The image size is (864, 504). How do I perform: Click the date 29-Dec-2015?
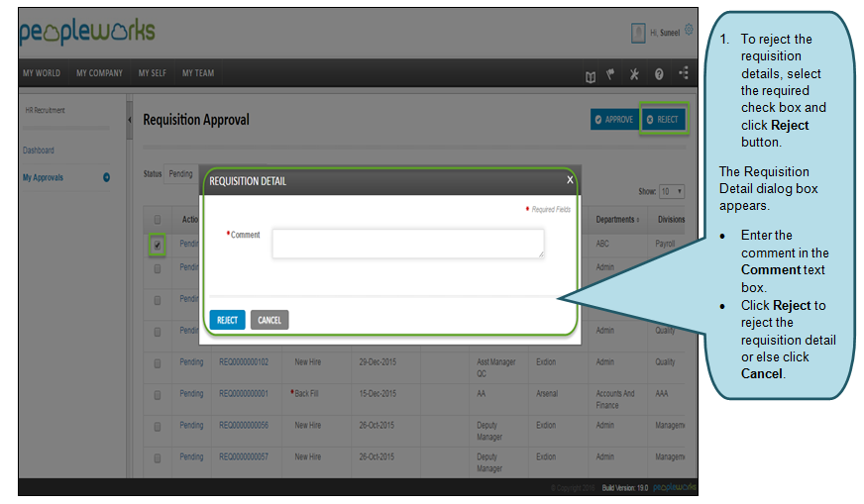(378, 361)
